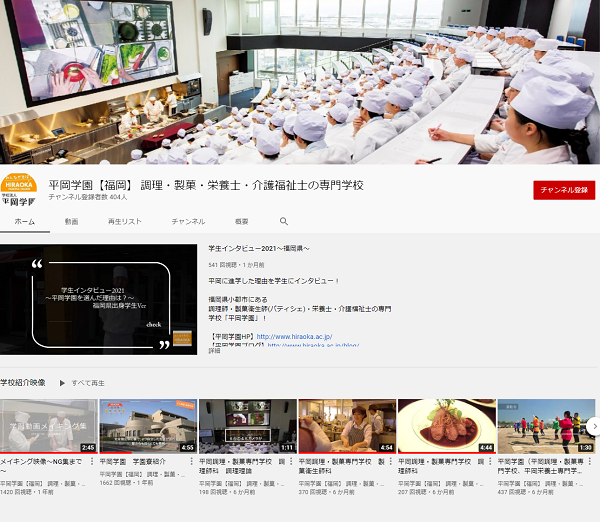Click 平岡に進学した理由を学生にインタビュー text

click(274, 281)
